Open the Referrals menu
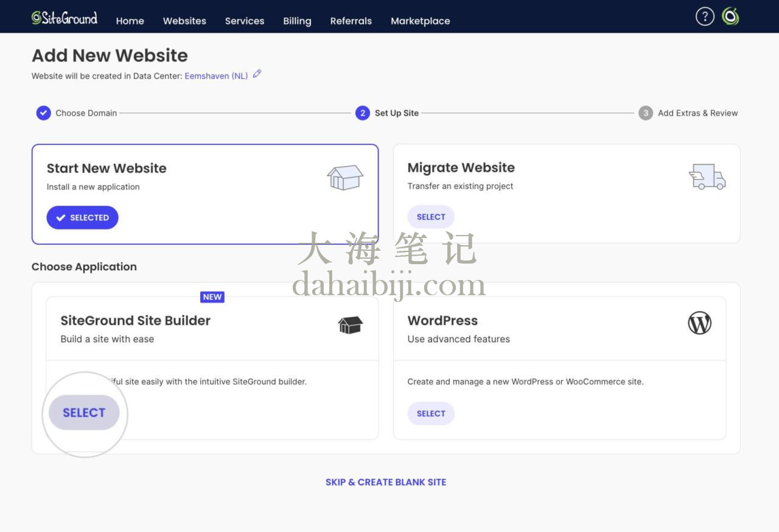The width and height of the screenshot is (779, 532). point(351,21)
